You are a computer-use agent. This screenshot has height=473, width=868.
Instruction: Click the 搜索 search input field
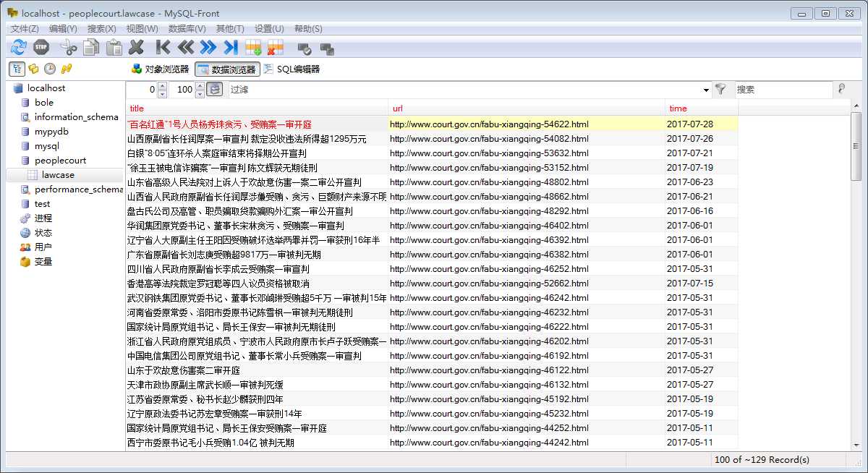coord(783,90)
